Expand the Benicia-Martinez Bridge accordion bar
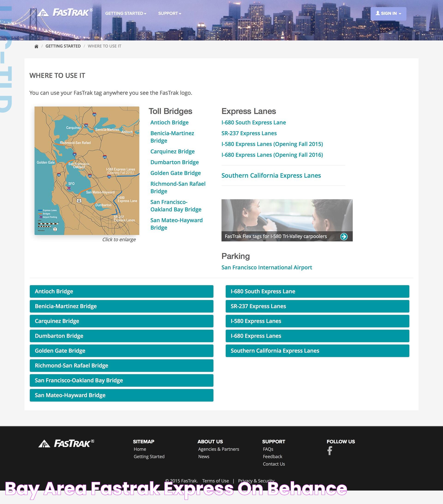This screenshot has width=443, height=504. (x=121, y=306)
